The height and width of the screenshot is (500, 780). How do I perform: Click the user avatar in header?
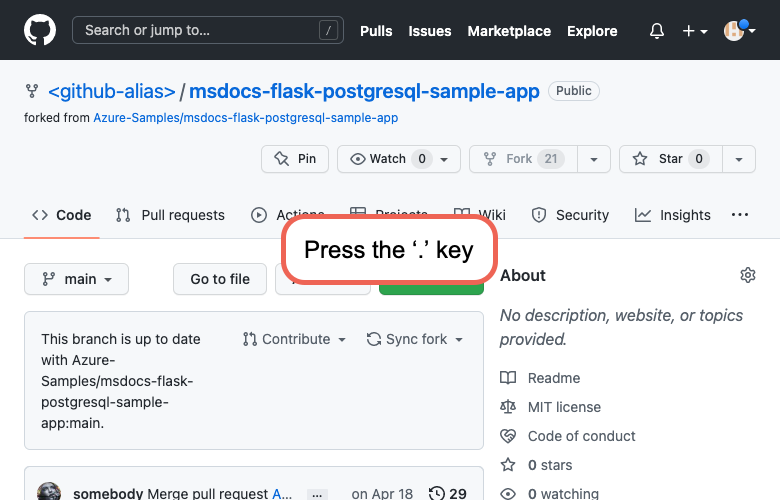735,30
